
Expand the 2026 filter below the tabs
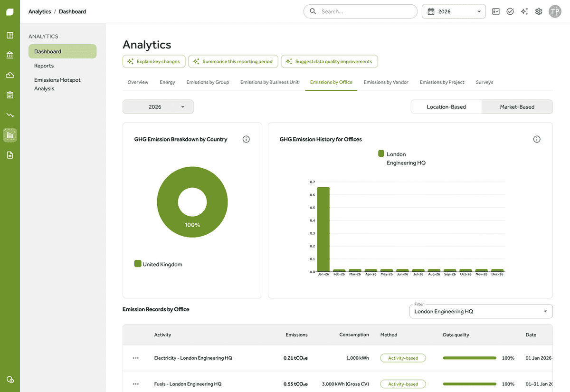[x=158, y=107]
